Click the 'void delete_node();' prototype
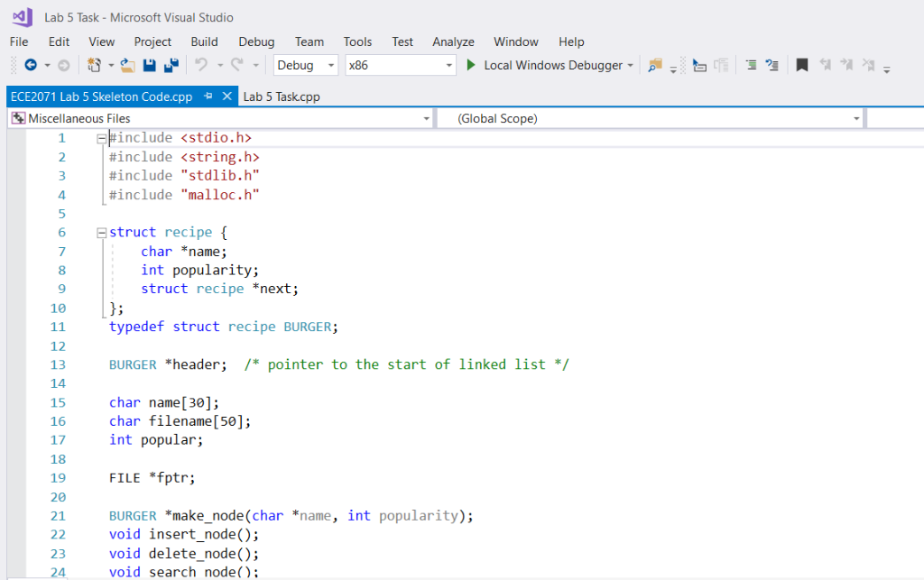 (x=184, y=554)
